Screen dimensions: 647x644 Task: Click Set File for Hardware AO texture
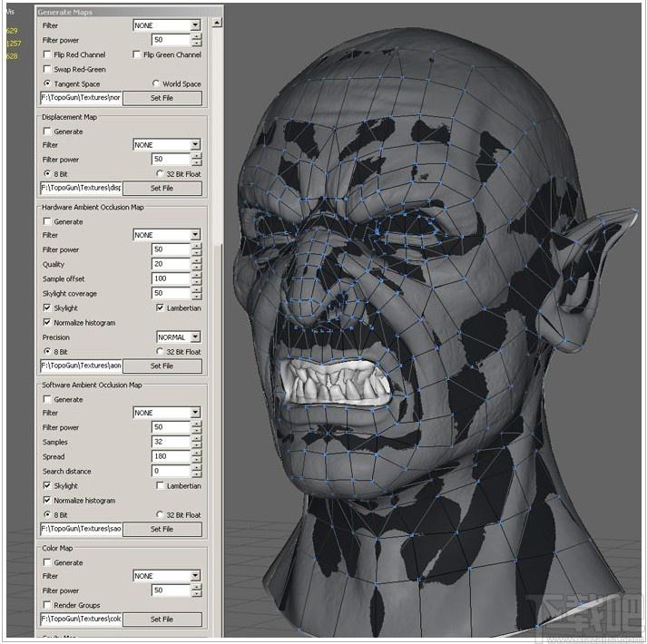coord(162,366)
